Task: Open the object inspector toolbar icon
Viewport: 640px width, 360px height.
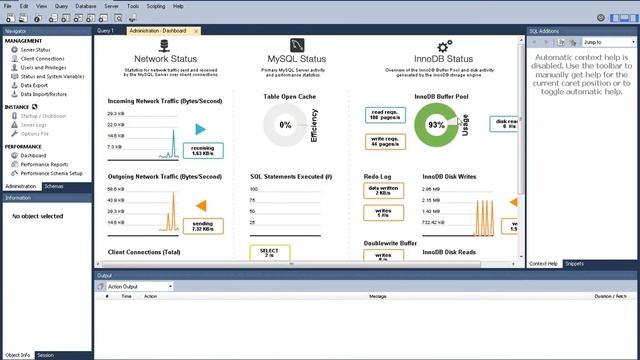Action: pyautogui.click(x=38, y=18)
